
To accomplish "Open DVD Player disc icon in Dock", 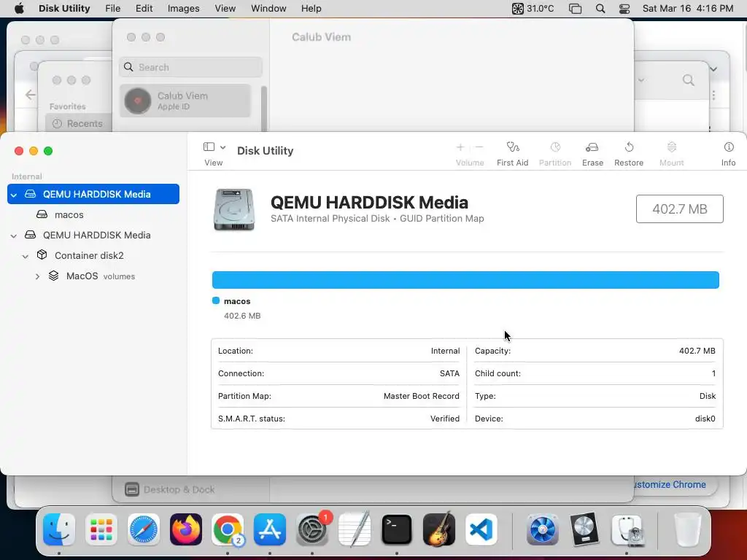I will click(584, 529).
